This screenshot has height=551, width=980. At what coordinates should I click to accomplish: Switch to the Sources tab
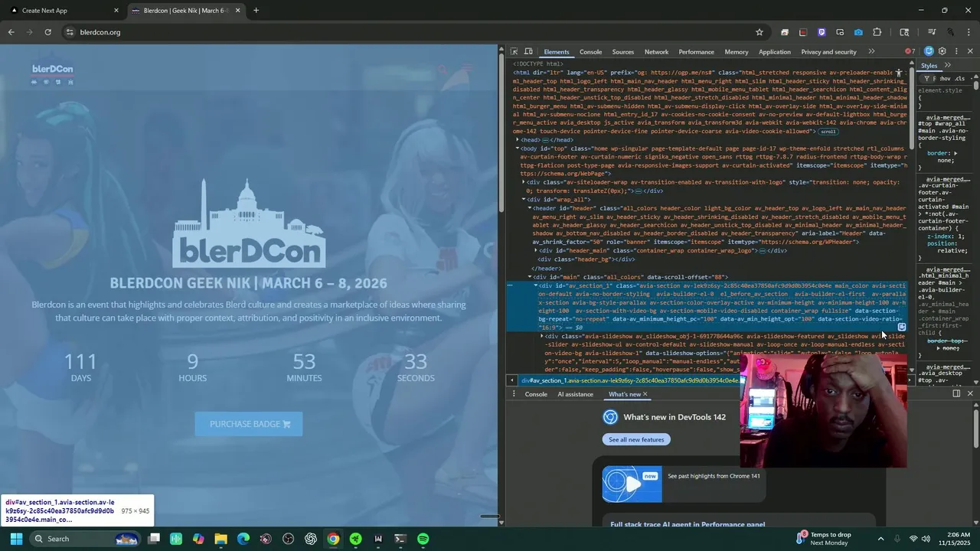[622, 52]
